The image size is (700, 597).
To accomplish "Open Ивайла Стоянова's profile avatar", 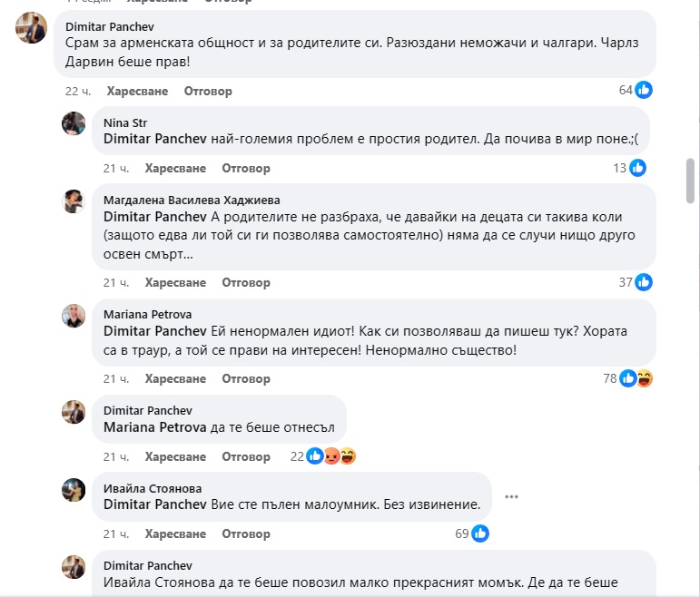I will click(x=74, y=490).
